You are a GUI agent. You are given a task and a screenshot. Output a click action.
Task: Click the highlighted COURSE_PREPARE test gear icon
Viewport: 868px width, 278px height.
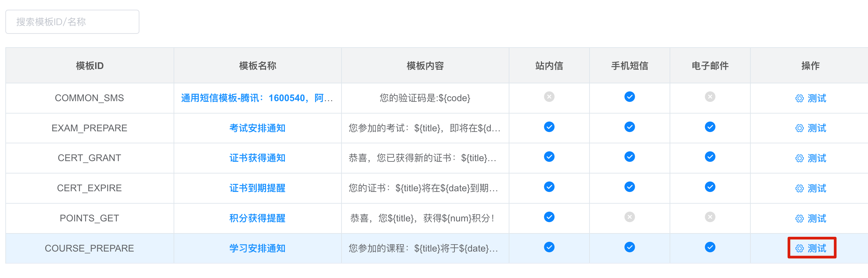tap(799, 249)
